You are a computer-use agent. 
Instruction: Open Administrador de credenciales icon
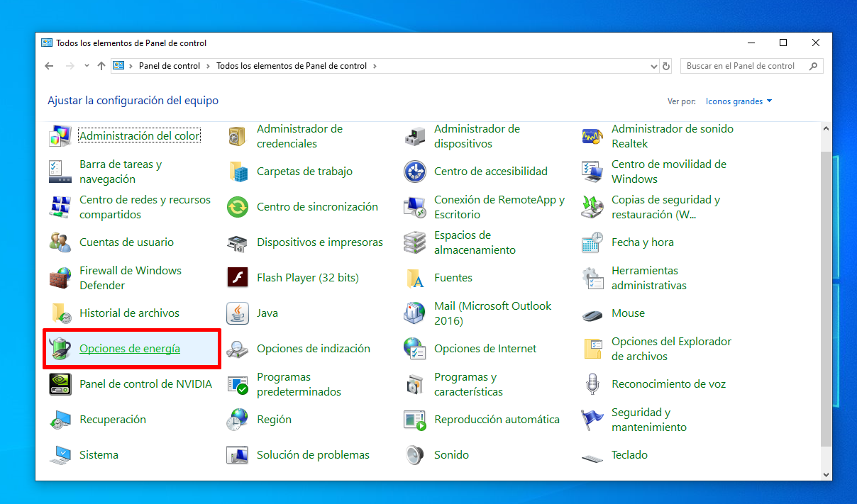click(x=237, y=135)
